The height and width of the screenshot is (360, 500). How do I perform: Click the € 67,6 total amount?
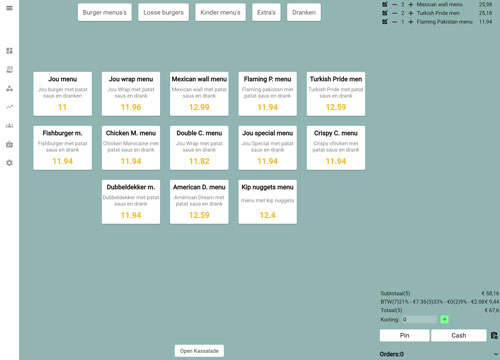coord(492,310)
